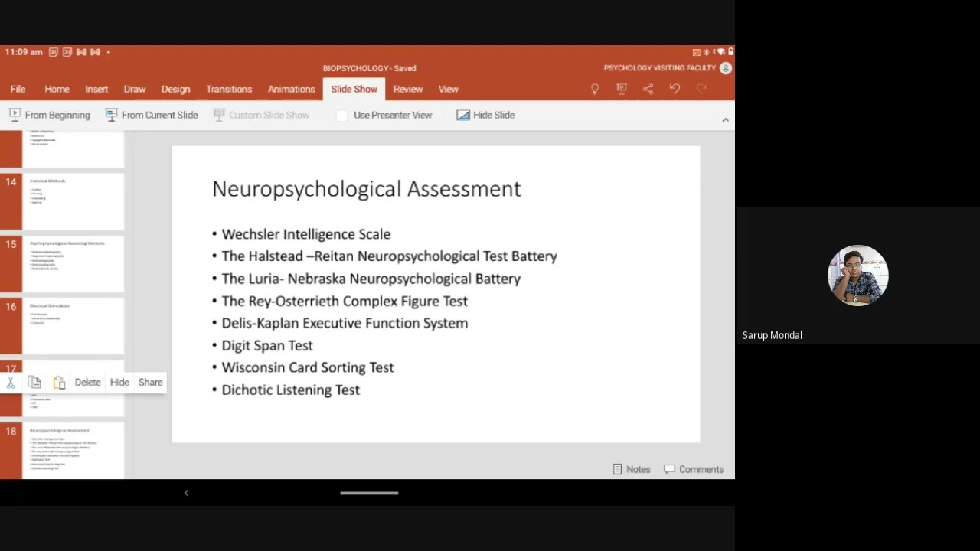Click the Delis-Kaplan Executive Function System bullet
Screen dimensions: 980x551
(345, 323)
